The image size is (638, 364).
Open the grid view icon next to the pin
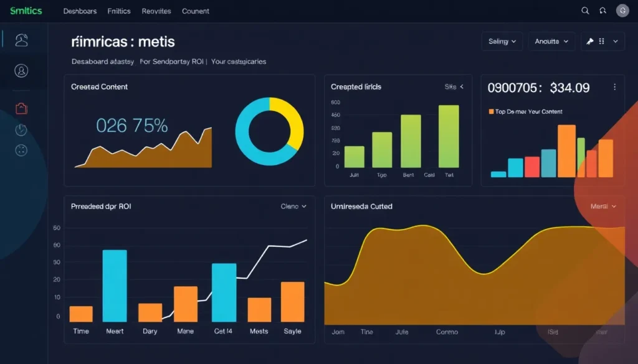point(601,41)
